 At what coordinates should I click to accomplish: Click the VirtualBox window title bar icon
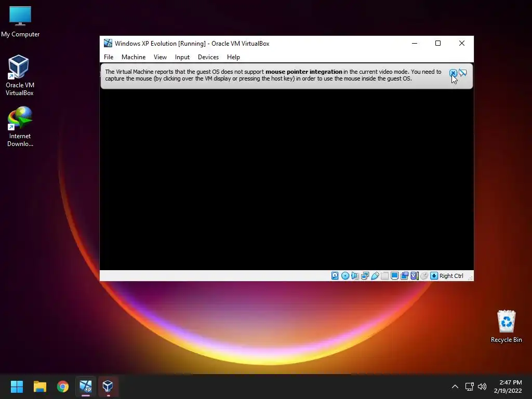coord(108,43)
